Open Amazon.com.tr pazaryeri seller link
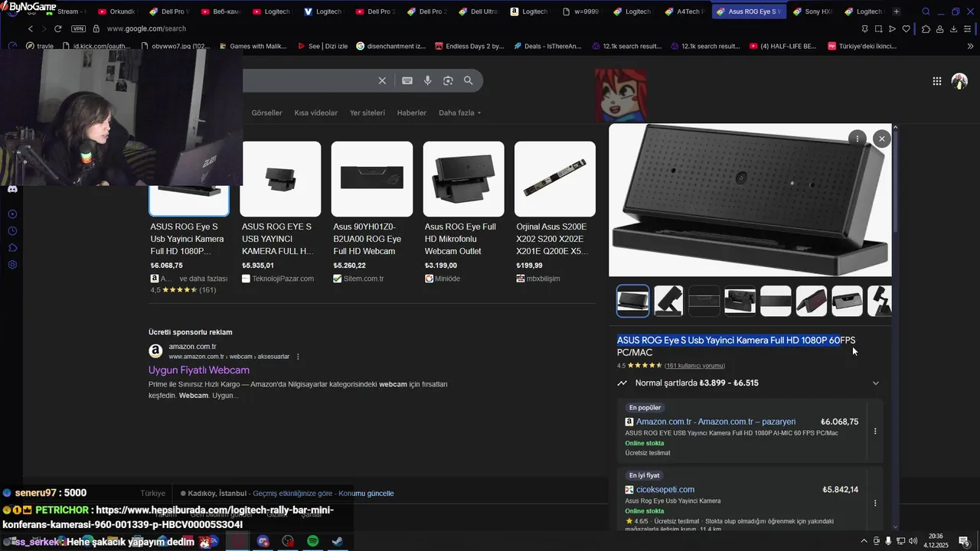 [x=716, y=422]
